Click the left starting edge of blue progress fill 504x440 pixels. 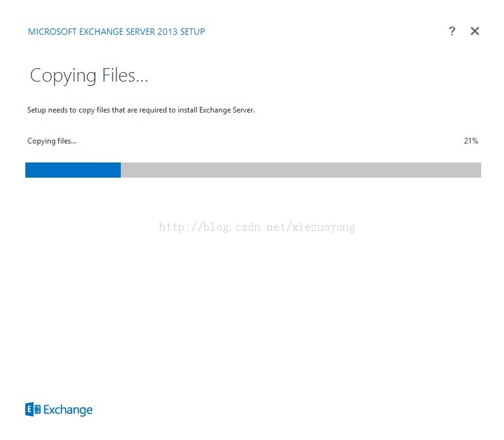27,170
